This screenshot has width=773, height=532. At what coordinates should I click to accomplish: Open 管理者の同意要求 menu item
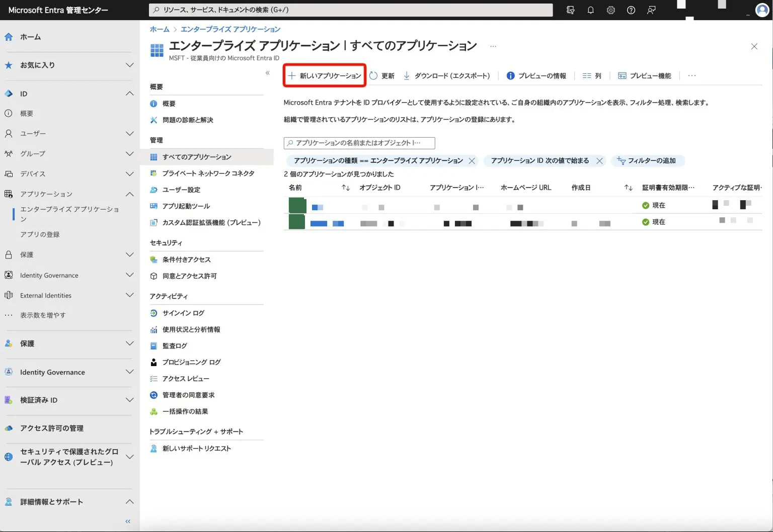pyautogui.click(x=188, y=395)
